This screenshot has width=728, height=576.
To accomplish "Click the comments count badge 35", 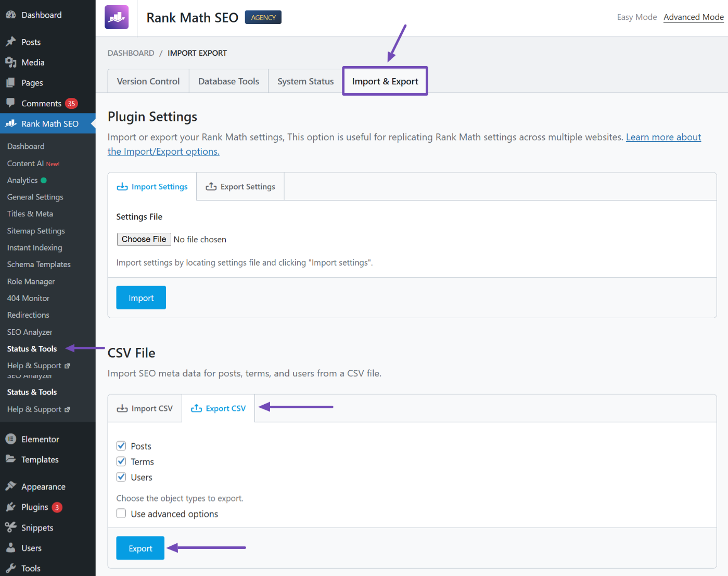I will (71, 104).
